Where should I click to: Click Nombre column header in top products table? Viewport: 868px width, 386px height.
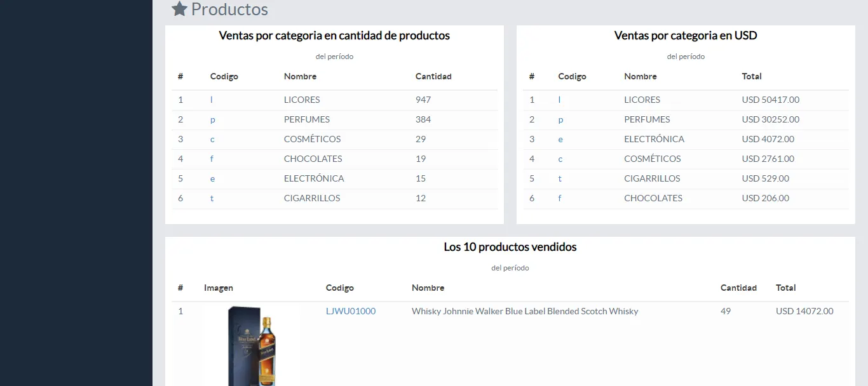click(428, 288)
